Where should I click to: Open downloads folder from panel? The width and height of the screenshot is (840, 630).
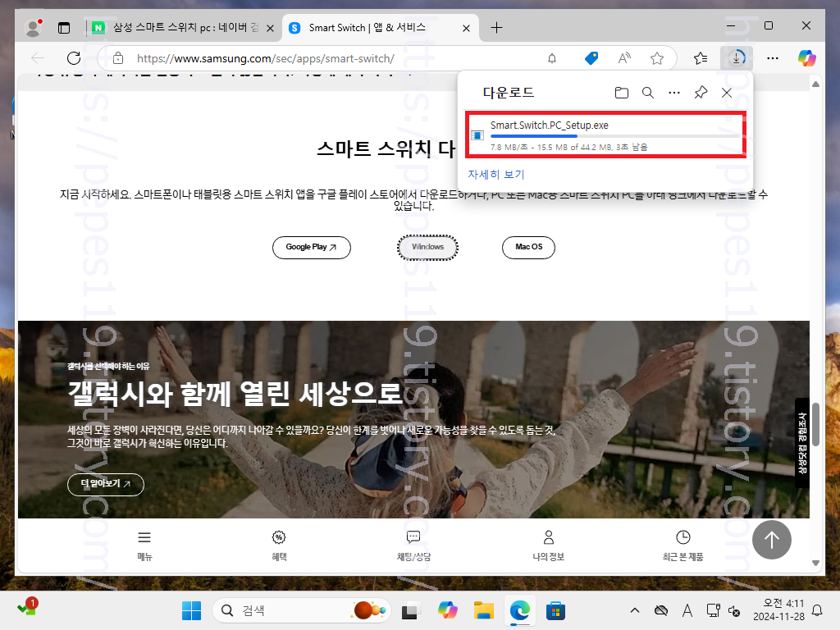click(x=622, y=93)
